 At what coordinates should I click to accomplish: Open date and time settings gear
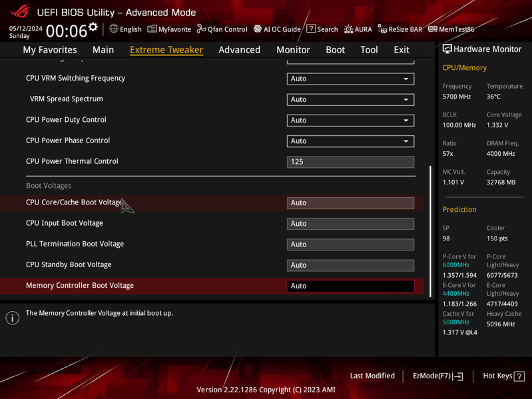click(93, 27)
